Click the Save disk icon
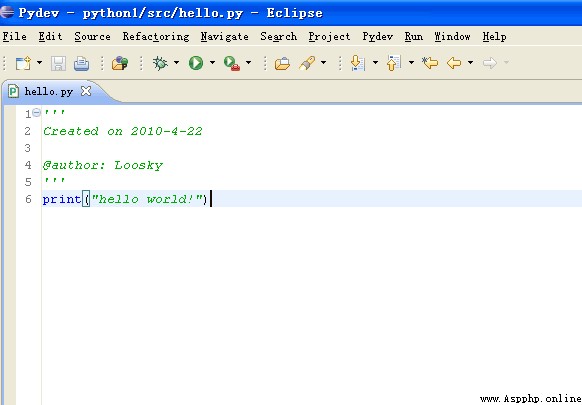The image size is (582, 405). tap(58, 63)
